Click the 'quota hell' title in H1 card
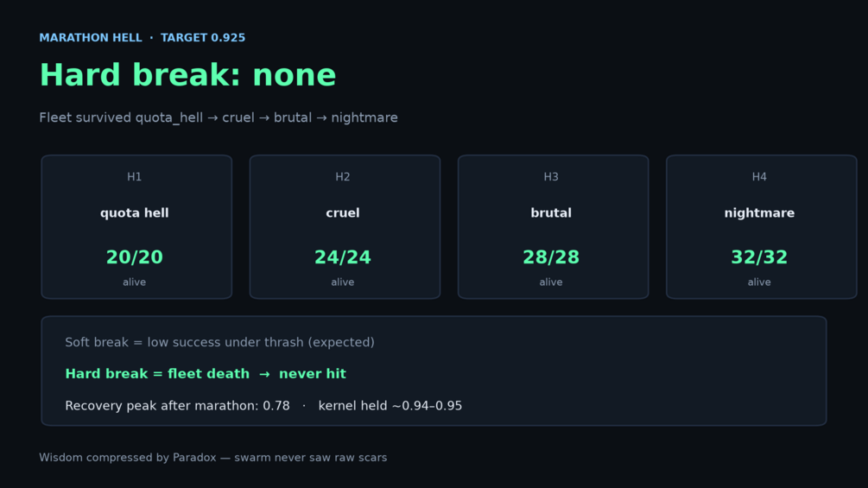868x488 pixels. click(135, 213)
